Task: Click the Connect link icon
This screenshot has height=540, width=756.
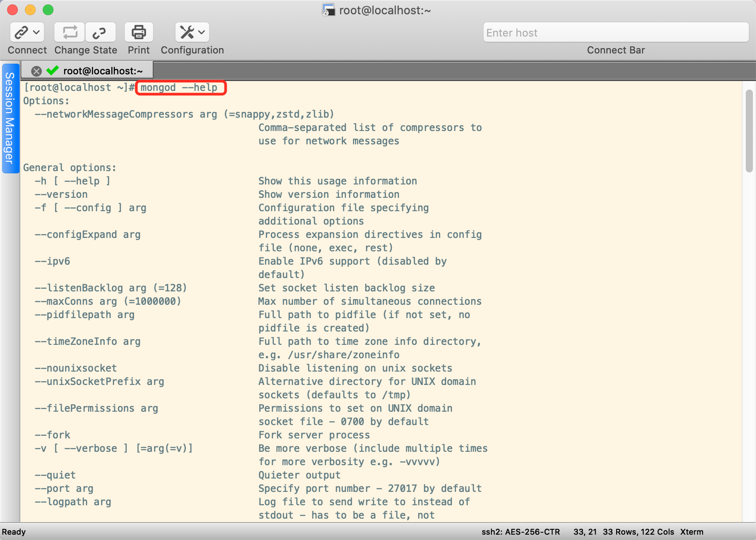Action: click(x=21, y=33)
